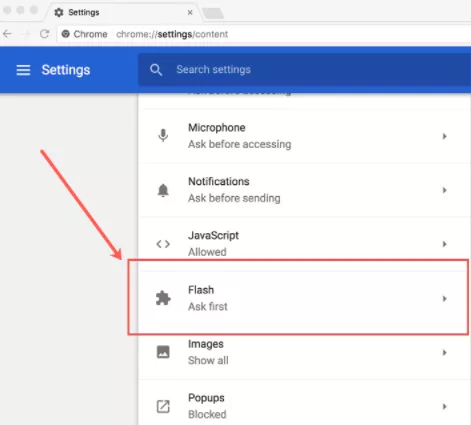Click the Flash puzzle piece icon
Viewport: 471px width, 425px height.
163,298
